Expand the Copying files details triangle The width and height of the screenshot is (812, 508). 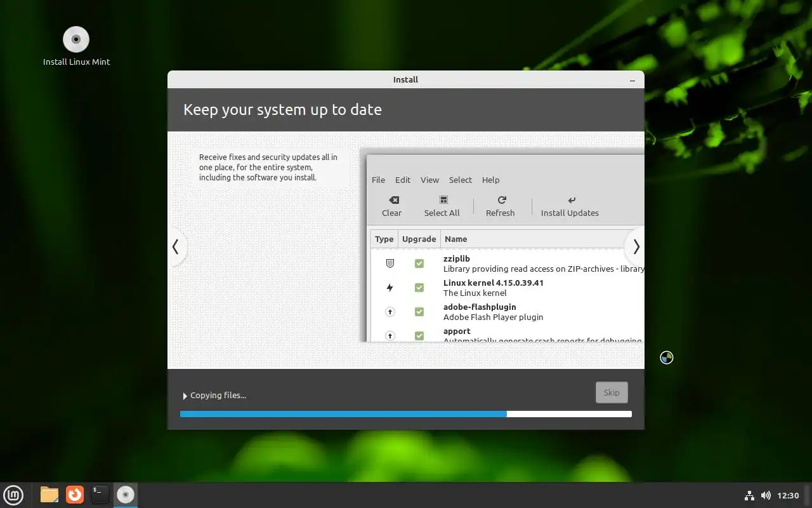tap(185, 396)
